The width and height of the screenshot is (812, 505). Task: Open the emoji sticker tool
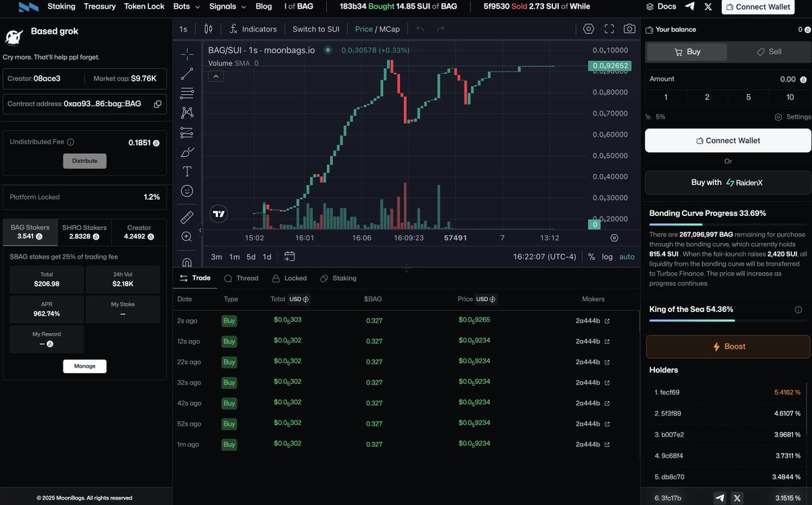187,191
